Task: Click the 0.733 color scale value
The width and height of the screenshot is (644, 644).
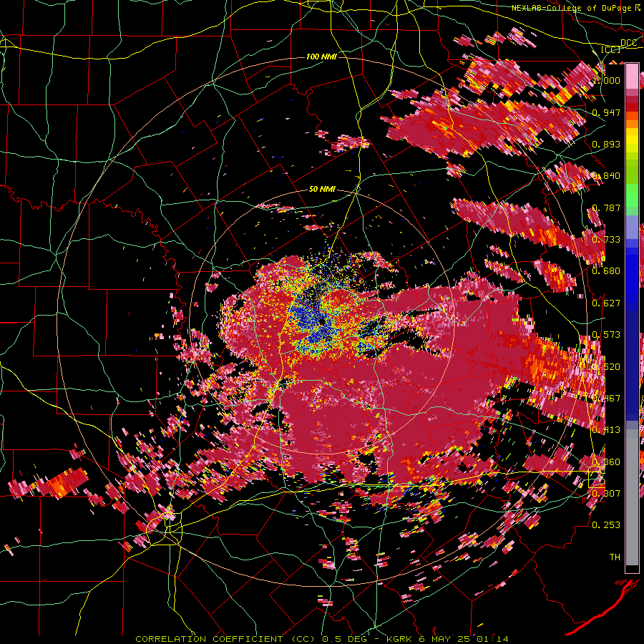Action: pos(606,240)
